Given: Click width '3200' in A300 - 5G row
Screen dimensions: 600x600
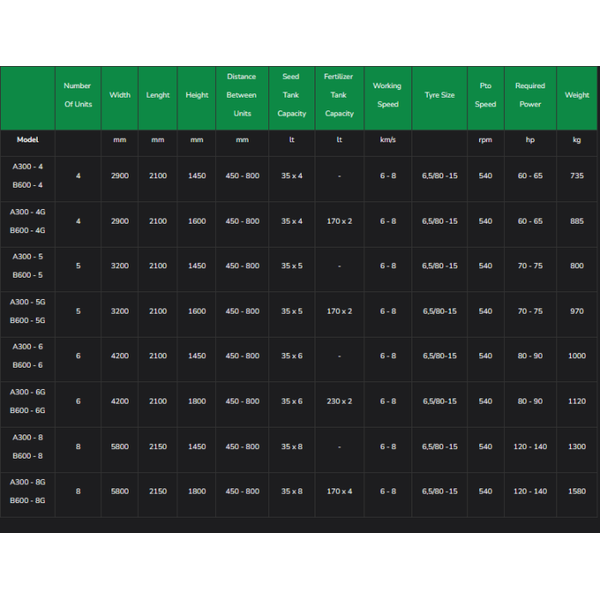Looking at the screenshot, I should [120, 311].
